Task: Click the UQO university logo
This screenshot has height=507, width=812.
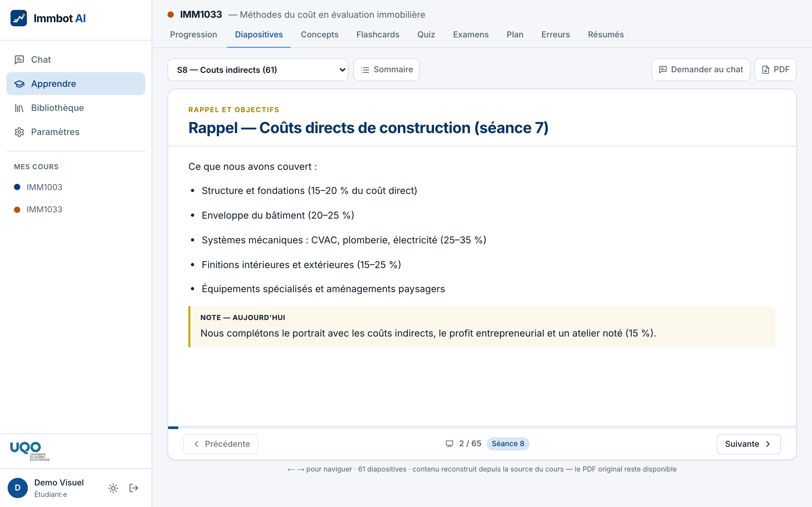Action: [29, 451]
